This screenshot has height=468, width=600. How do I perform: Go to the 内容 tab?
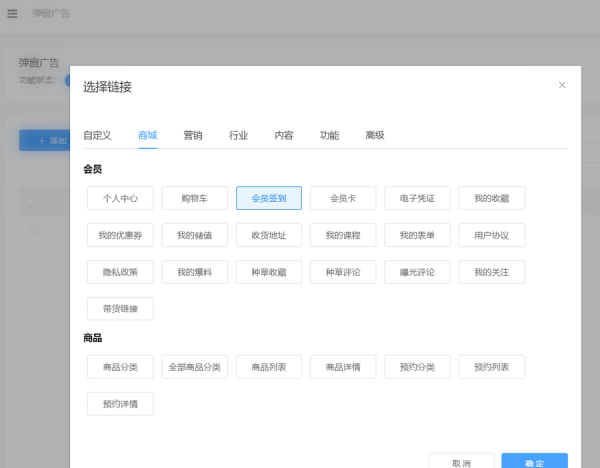click(284, 135)
